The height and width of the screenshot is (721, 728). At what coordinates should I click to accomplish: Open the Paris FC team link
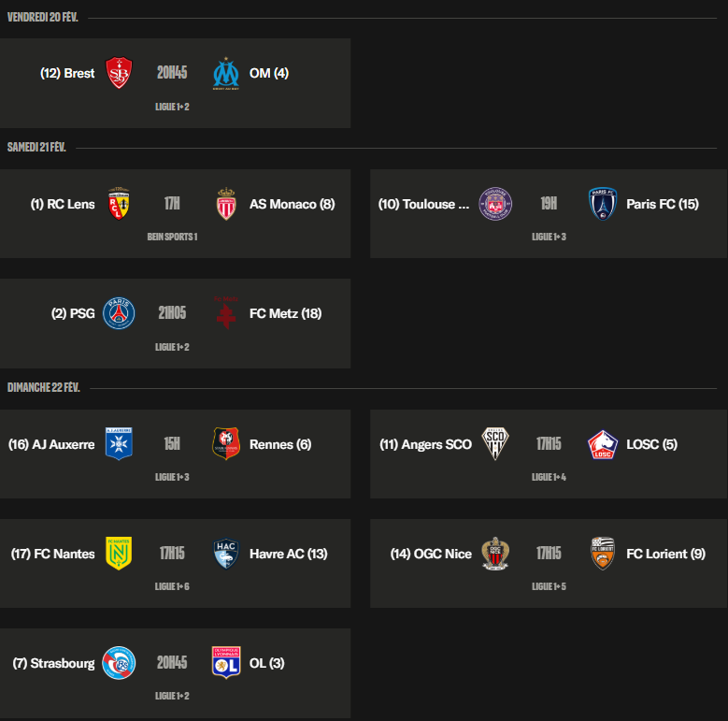pyautogui.click(x=662, y=204)
